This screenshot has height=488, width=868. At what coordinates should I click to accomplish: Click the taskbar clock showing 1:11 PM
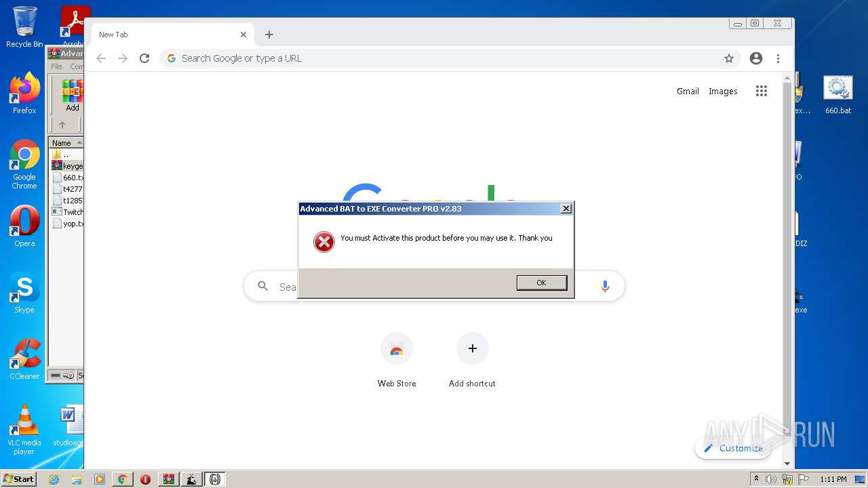pos(833,479)
